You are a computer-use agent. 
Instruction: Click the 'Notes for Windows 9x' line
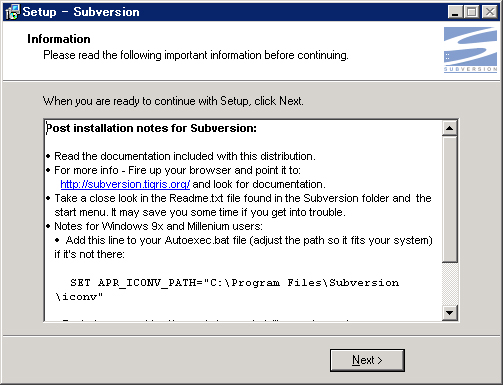tap(158, 226)
